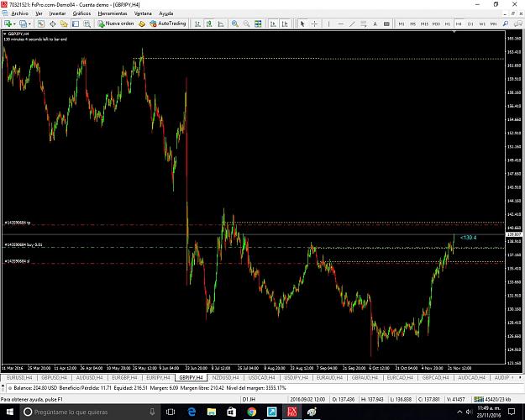Set the timeframe to M15

click(424, 24)
